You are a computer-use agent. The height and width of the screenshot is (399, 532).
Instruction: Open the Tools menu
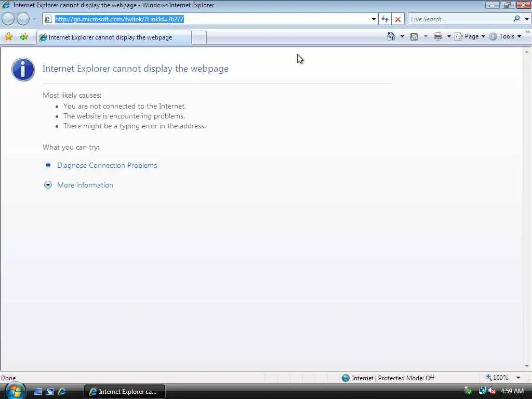coord(505,36)
